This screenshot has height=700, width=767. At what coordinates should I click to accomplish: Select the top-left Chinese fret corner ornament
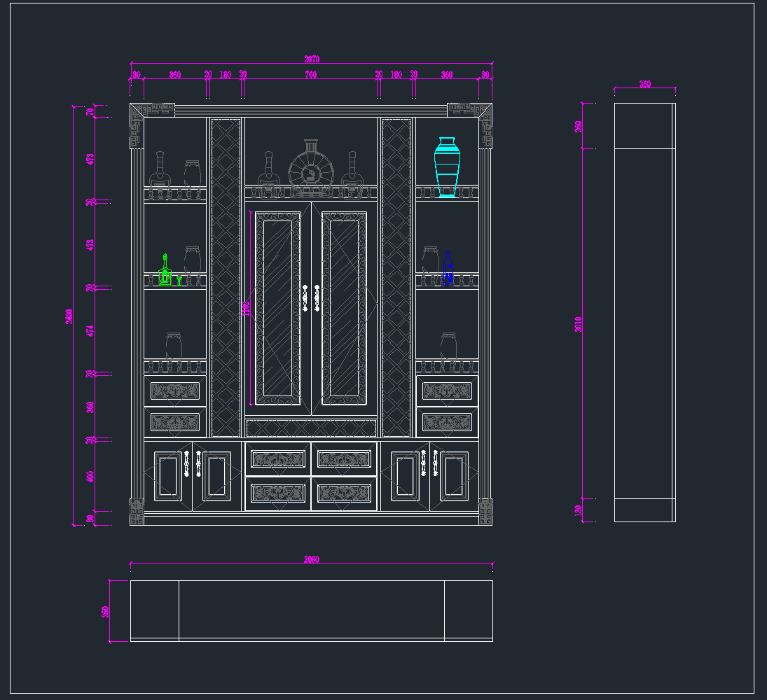(x=151, y=110)
